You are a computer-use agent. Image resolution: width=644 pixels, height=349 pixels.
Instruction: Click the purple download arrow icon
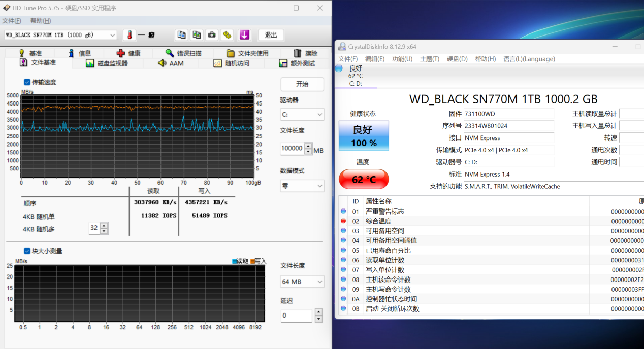[x=244, y=35]
